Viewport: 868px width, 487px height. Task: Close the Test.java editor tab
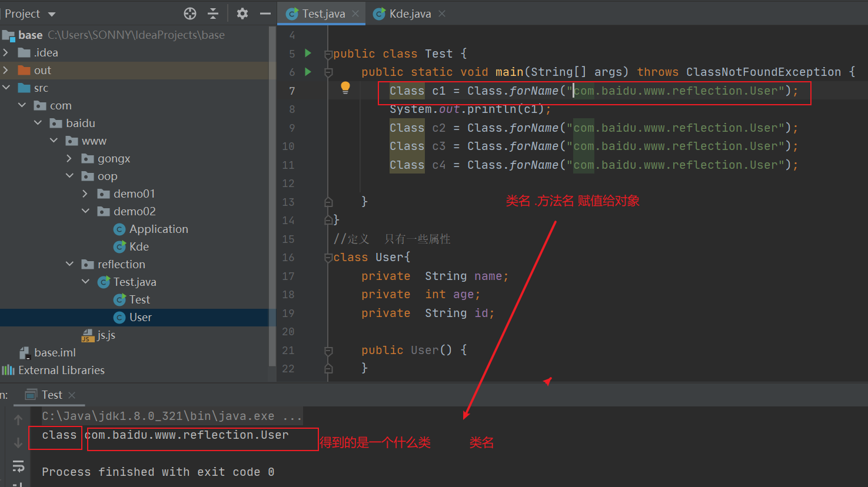click(355, 14)
